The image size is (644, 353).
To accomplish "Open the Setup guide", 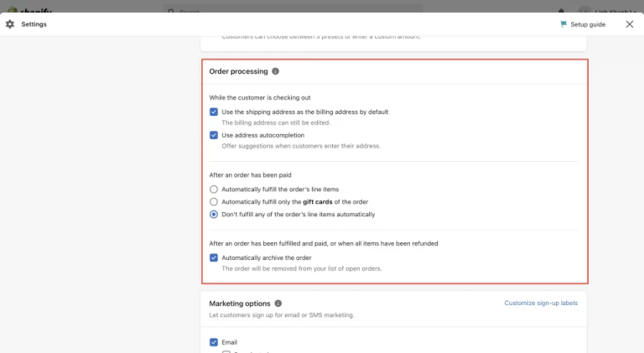I will [x=588, y=24].
